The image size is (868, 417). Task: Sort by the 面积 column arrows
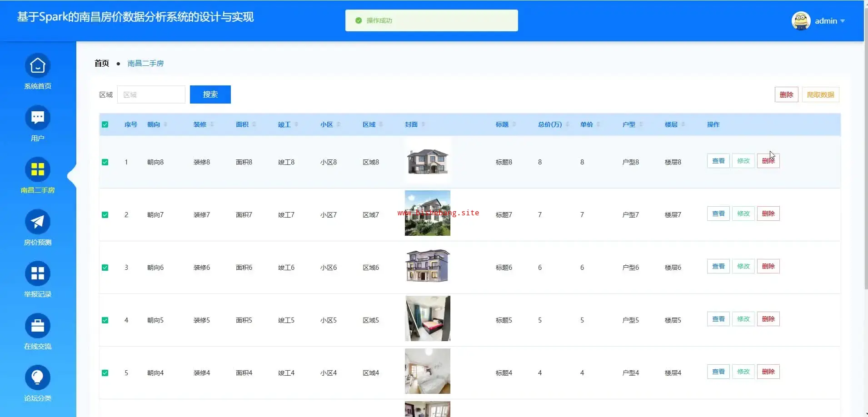coord(254,124)
